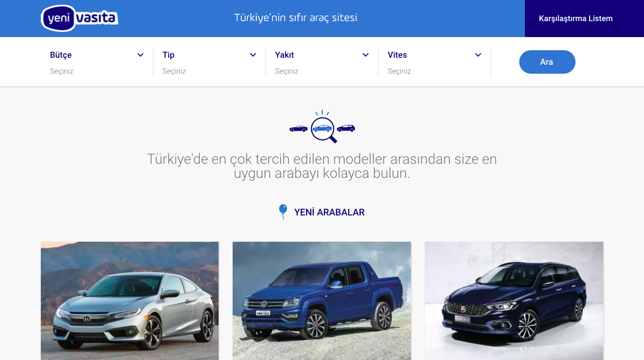Open the Vites dropdown chevron

coord(478,55)
